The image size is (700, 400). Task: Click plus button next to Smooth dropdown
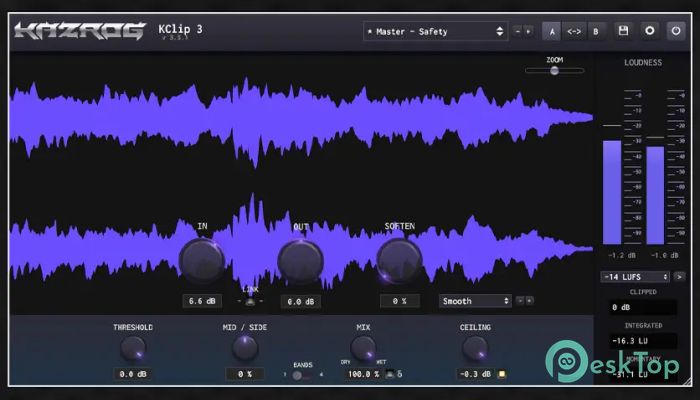tap(529, 300)
